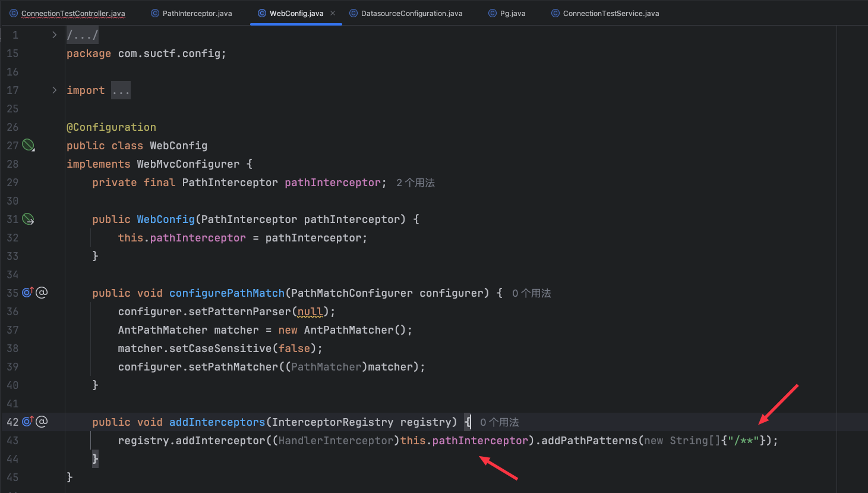This screenshot has width=868, height=493.
Task: Click the autowired bean gutter icon on line 31
Action: (28, 219)
